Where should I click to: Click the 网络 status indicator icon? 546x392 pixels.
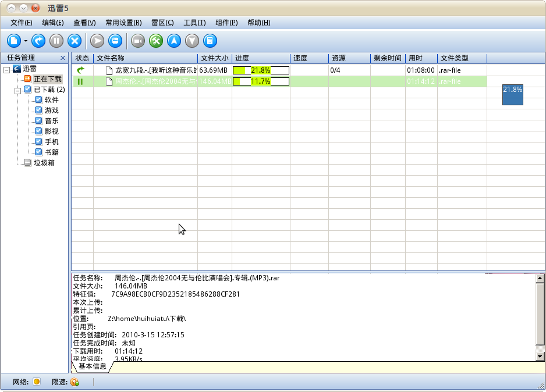37,382
